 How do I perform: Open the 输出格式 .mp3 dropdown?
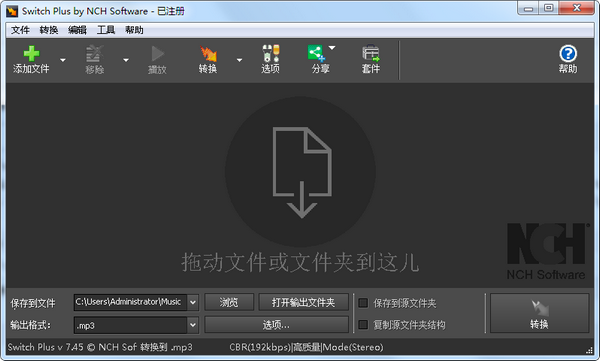[x=193, y=325]
